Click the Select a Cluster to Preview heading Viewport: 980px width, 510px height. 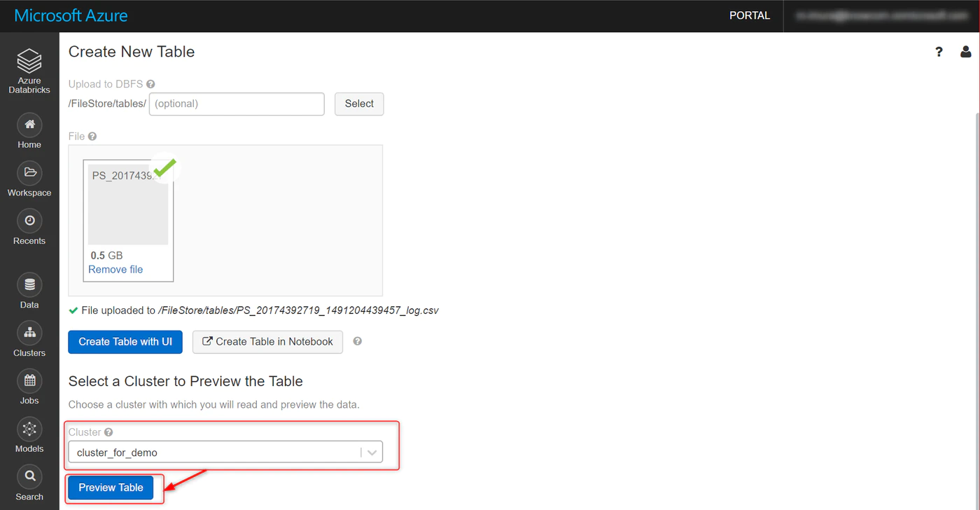coord(185,381)
